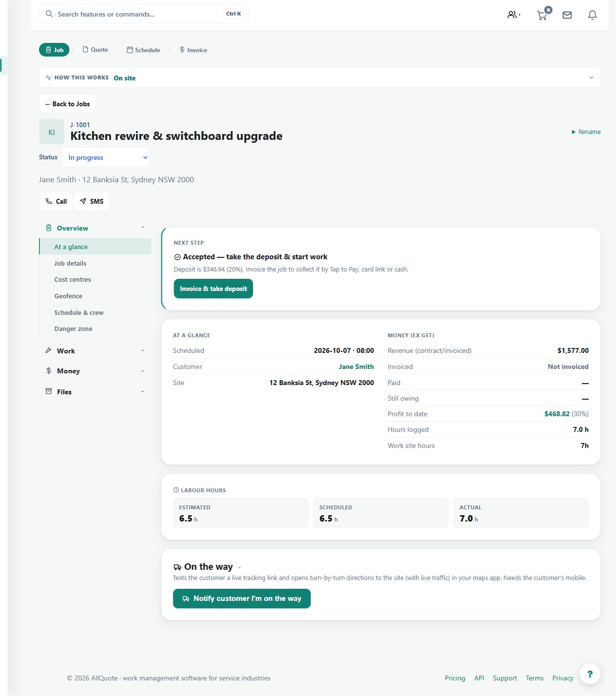Open the Privacy footer link

coord(563,678)
